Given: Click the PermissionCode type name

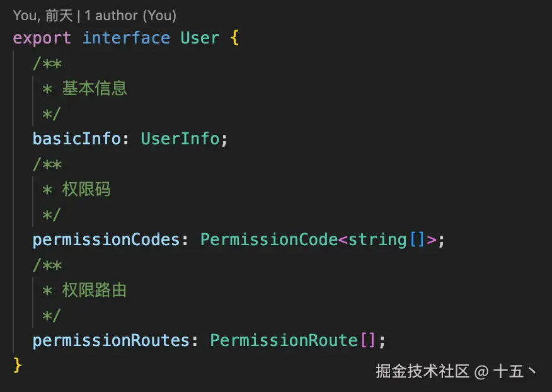Looking at the screenshot, I should point(269,239).
